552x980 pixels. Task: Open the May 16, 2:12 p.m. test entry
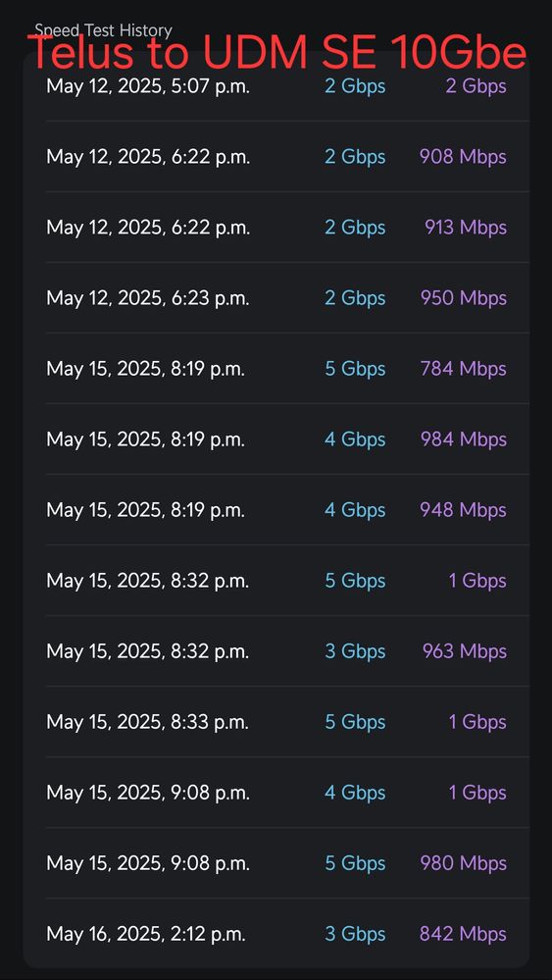pyautogui.click(x=276, y=933)
